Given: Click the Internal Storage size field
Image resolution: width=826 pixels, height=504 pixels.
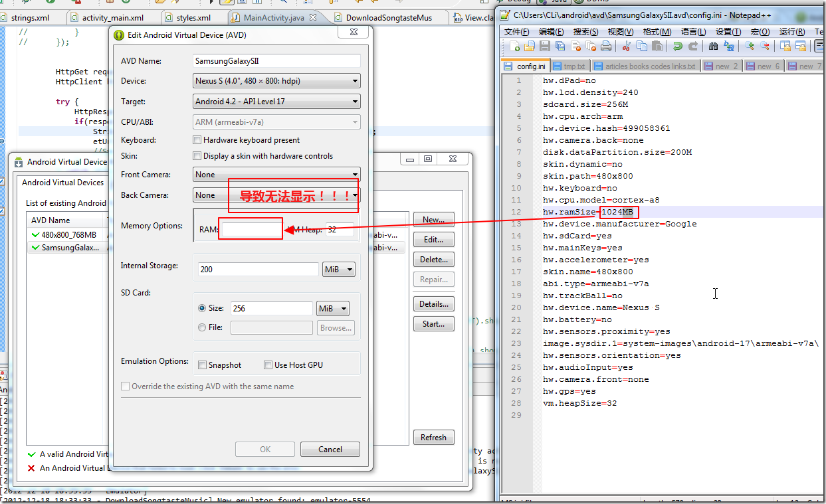Looking at the screenshot, I should point(258,270).
